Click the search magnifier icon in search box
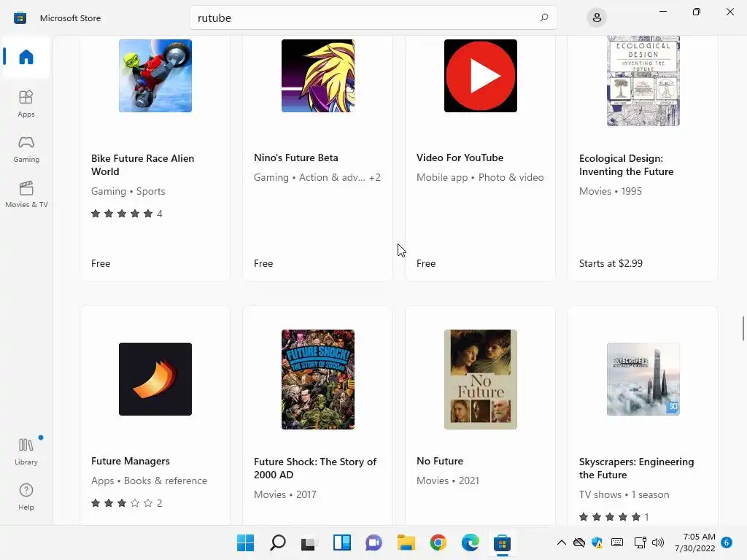 tap(544, 17)
